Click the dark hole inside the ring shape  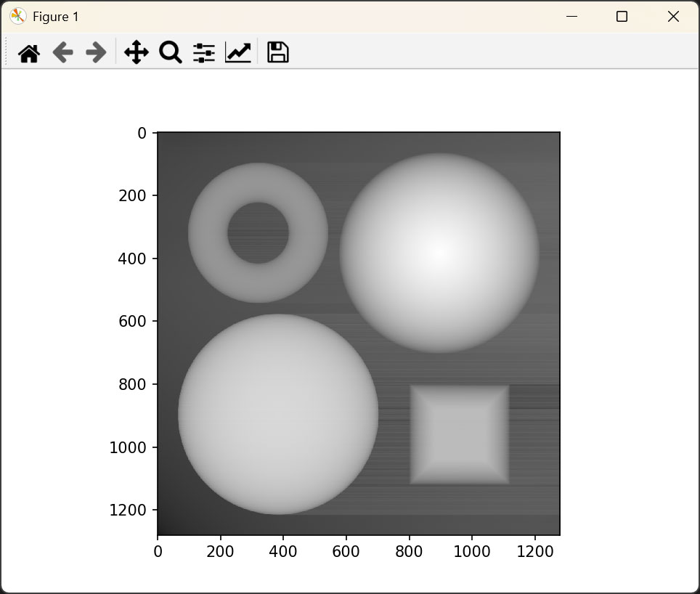[258, 233]
